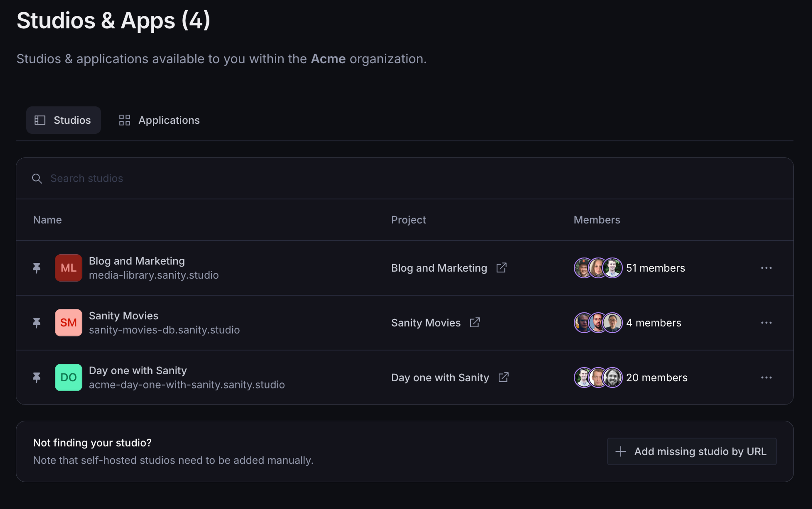Screen dimensions: 812x509
Task: Click member avatars beside 51 members
Action: [x=598, y=268]
